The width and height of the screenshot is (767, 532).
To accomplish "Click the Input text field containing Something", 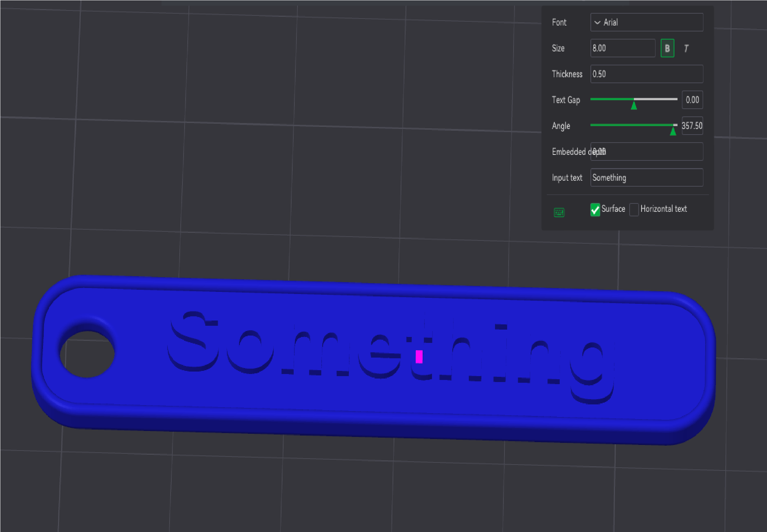I will 647,178.
